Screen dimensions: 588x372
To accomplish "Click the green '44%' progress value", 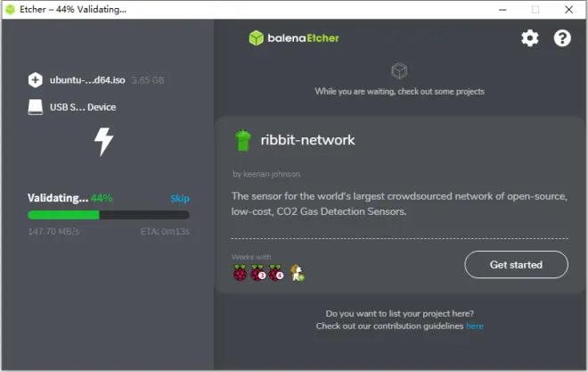I will 102,198.
